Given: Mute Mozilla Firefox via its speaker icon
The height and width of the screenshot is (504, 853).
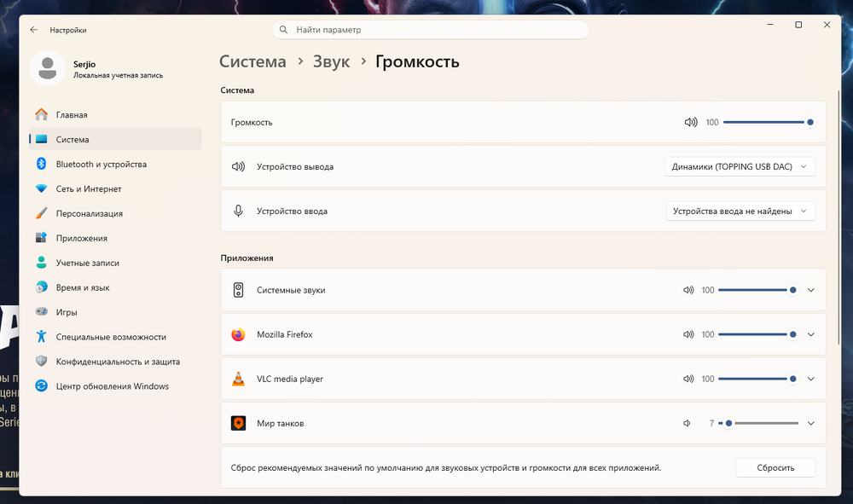Looking at the screenshot, I should tap(688, 335).
